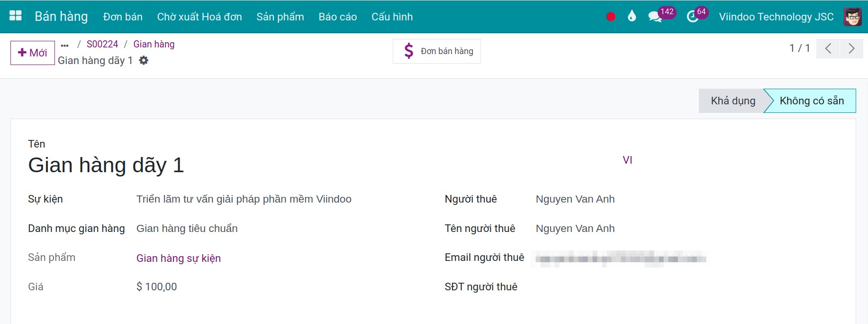This screenshot has width=868, height=324.
Task: Open the Gian hàng sự kiện product link
Action: (179, 258)
